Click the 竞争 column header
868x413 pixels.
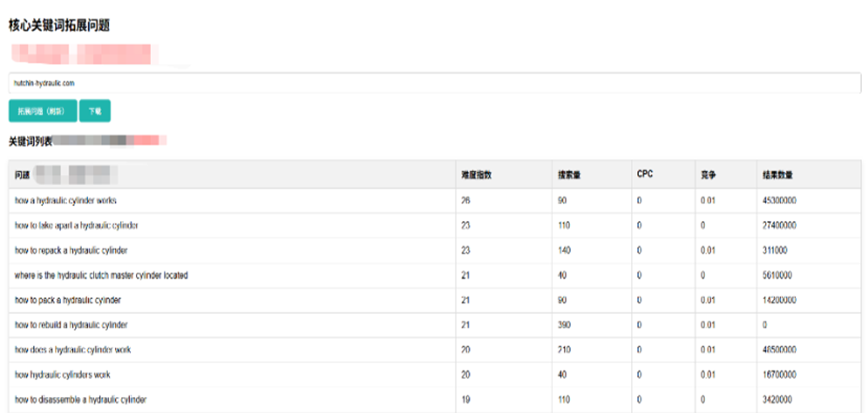coord(709,174)
